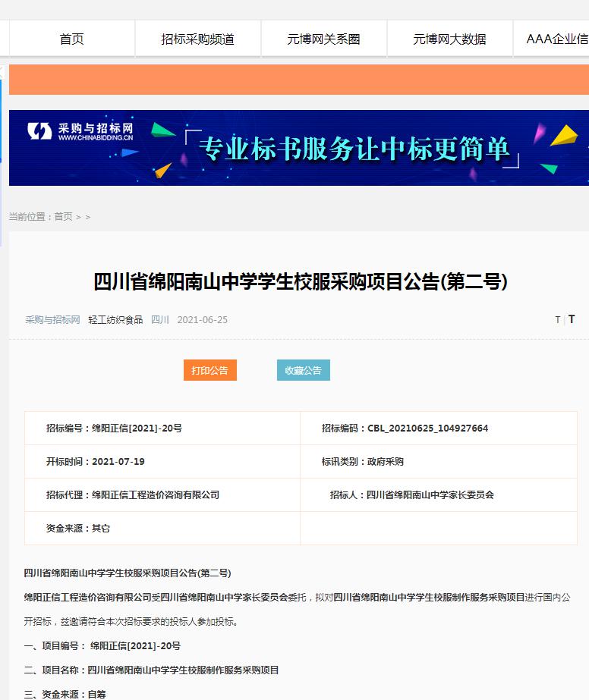Open the 采购与招标网 source link
Viewport: 589px width, 700px height.
(52, 320)
